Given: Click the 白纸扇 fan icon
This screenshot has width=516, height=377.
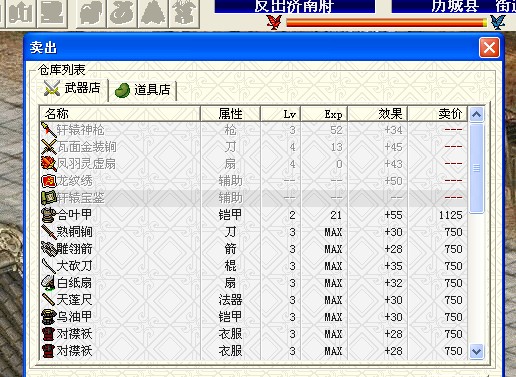Looking at the screenshot, I should point(49,283).
